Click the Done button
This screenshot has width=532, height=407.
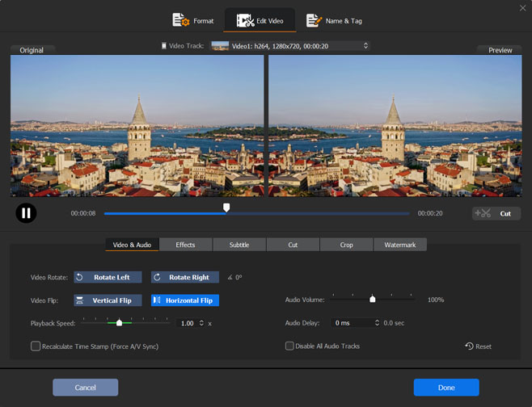(x=446, y=388)
